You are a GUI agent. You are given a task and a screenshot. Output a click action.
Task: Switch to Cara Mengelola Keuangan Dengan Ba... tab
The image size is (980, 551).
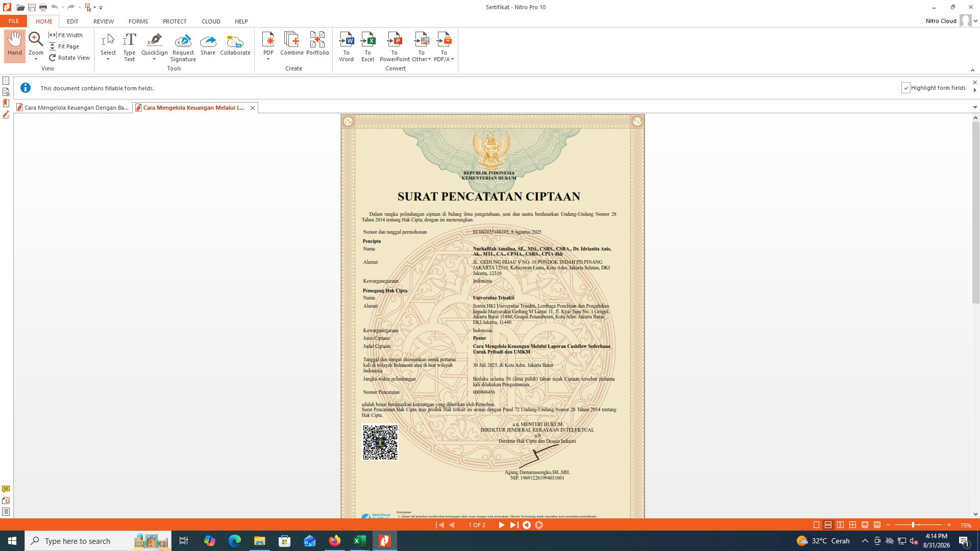[x=73, y=108]
